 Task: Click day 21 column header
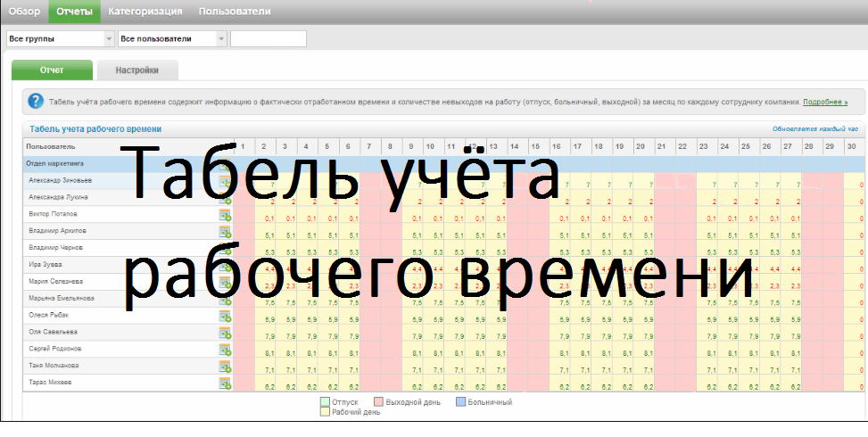click(x=665, y=146)
